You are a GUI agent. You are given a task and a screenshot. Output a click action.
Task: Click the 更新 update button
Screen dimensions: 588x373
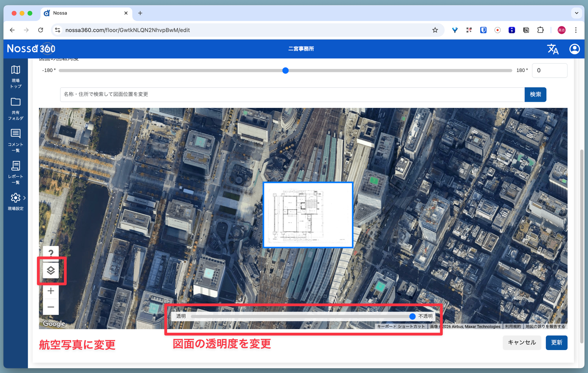coord(556,343)
